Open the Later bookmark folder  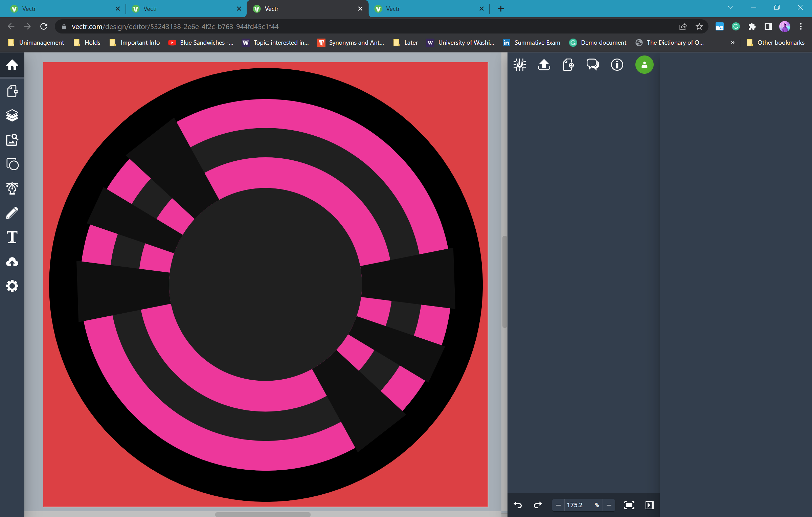click(x=406, y=43)
